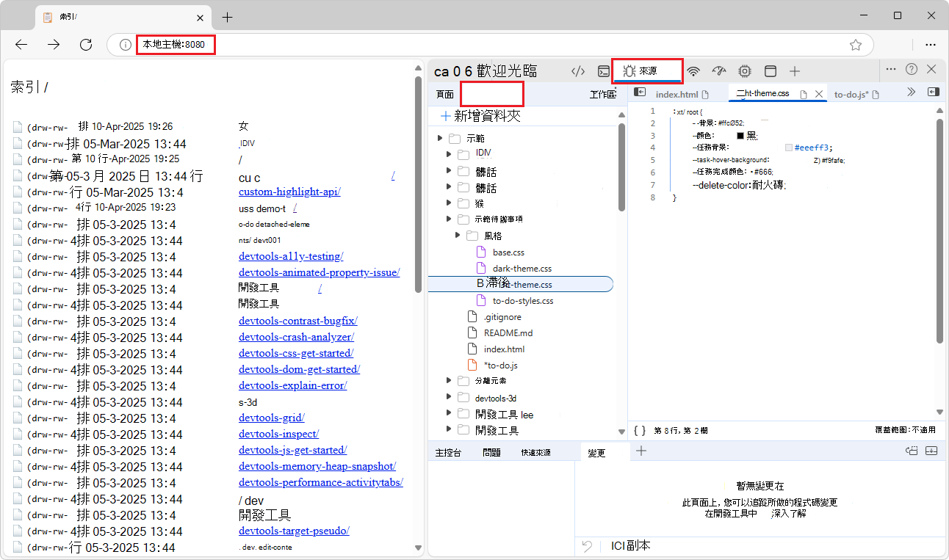The height and width of the screenshot is (560, 949).
Task: Switch to the 主控台 console tab
Action: pyautogui.click(x=448, y=451)
